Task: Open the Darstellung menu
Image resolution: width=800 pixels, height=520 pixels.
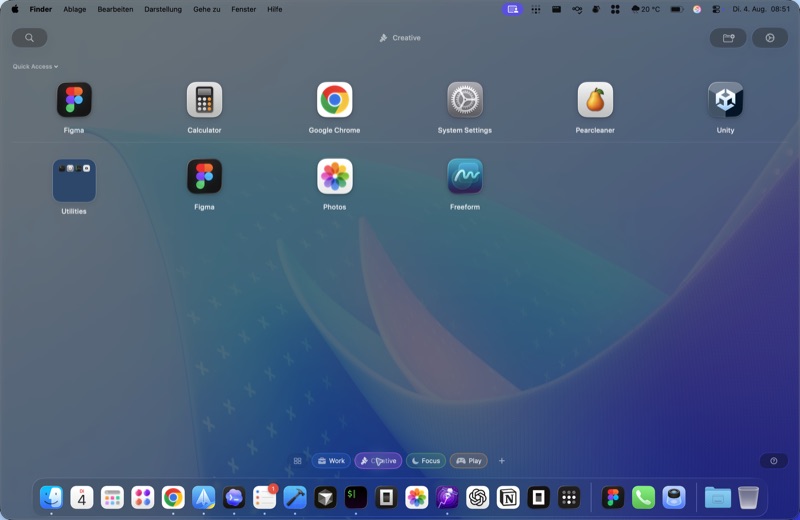Action: 163,9
